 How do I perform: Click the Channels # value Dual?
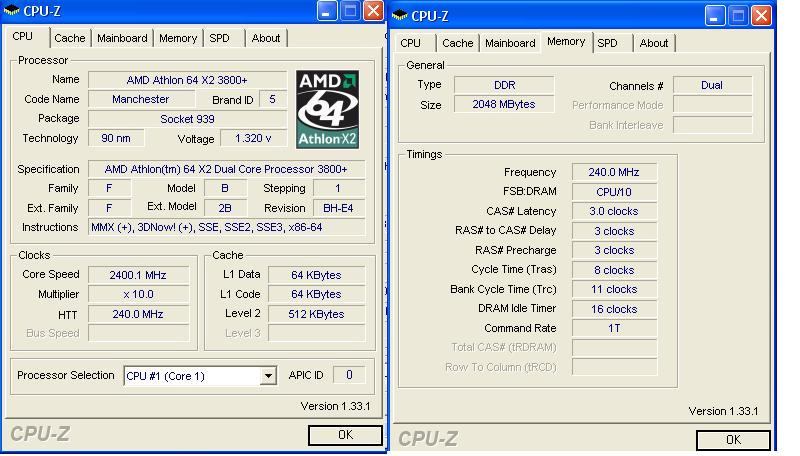coord(712,85)
